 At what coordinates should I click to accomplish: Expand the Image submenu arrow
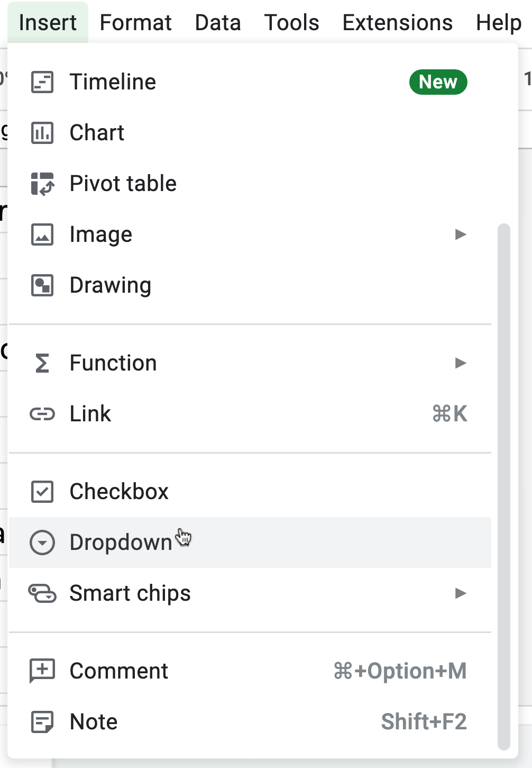click(461, 234)
